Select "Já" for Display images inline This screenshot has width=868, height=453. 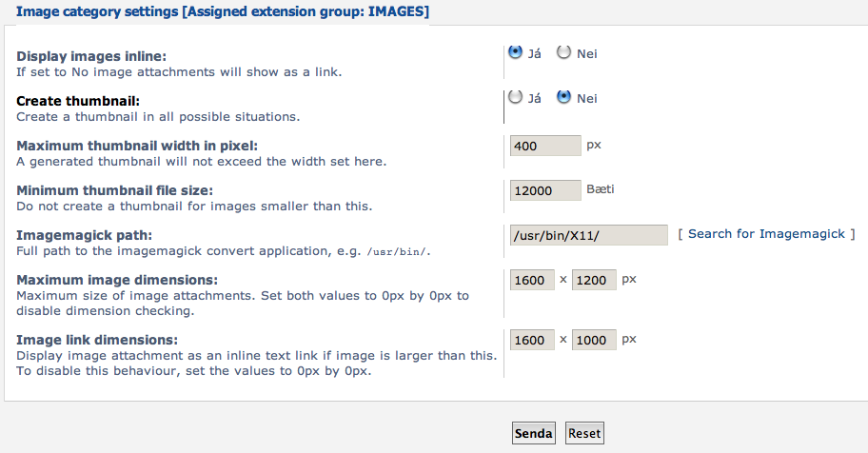pos(516,53)
